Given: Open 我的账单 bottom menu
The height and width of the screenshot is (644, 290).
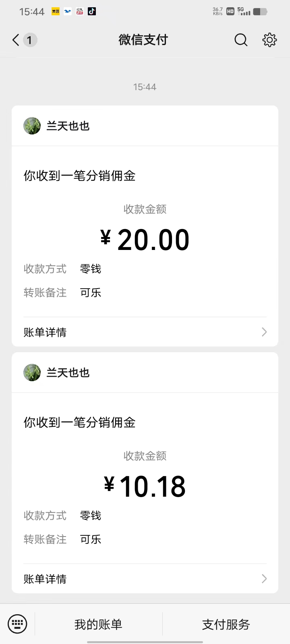Looking at the screenshot, I should tap(98, 624).
